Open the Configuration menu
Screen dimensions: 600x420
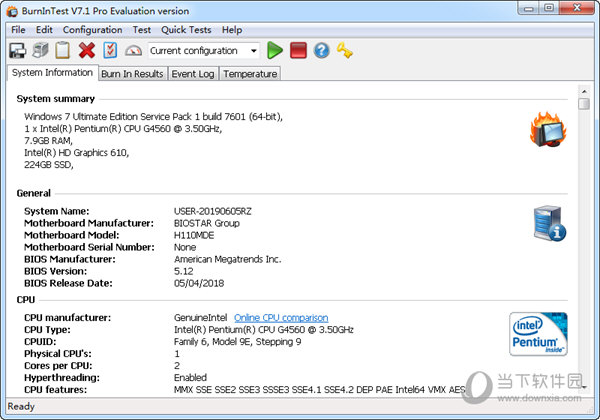click(92, 30)
